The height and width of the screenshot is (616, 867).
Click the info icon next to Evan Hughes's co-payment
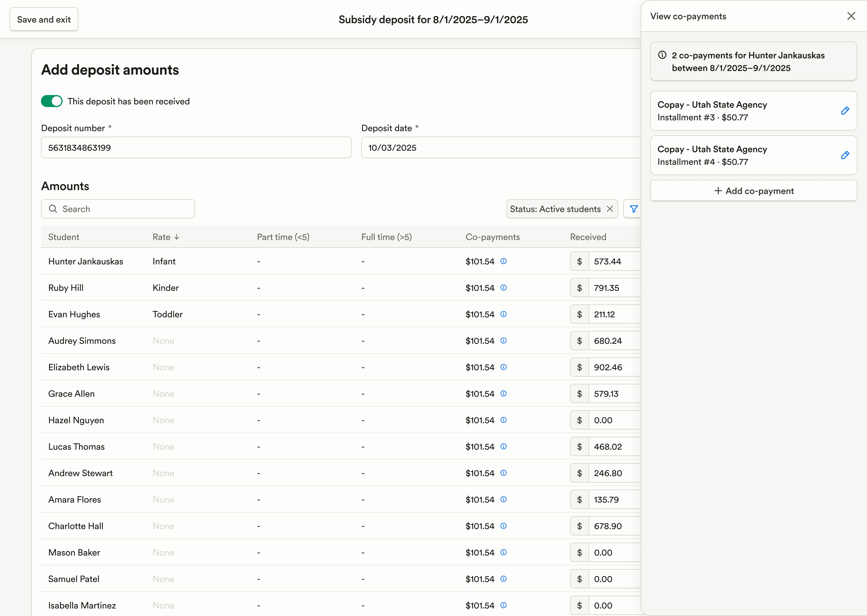(x=503, y=314)
